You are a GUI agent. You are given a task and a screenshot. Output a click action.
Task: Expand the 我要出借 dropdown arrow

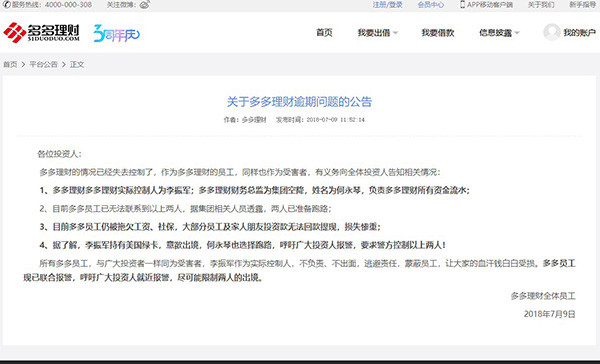click(395, 33)
